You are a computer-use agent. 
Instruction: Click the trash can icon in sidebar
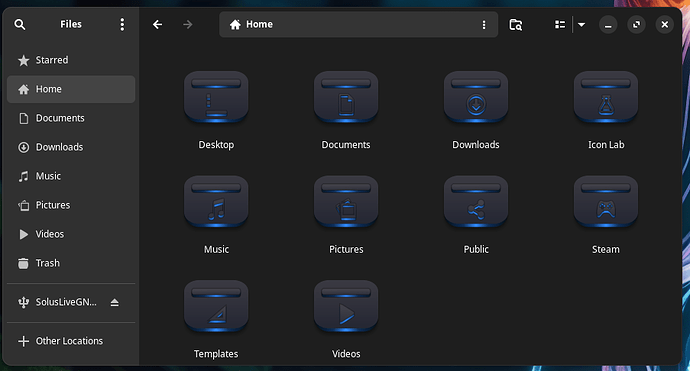[23, 264]
